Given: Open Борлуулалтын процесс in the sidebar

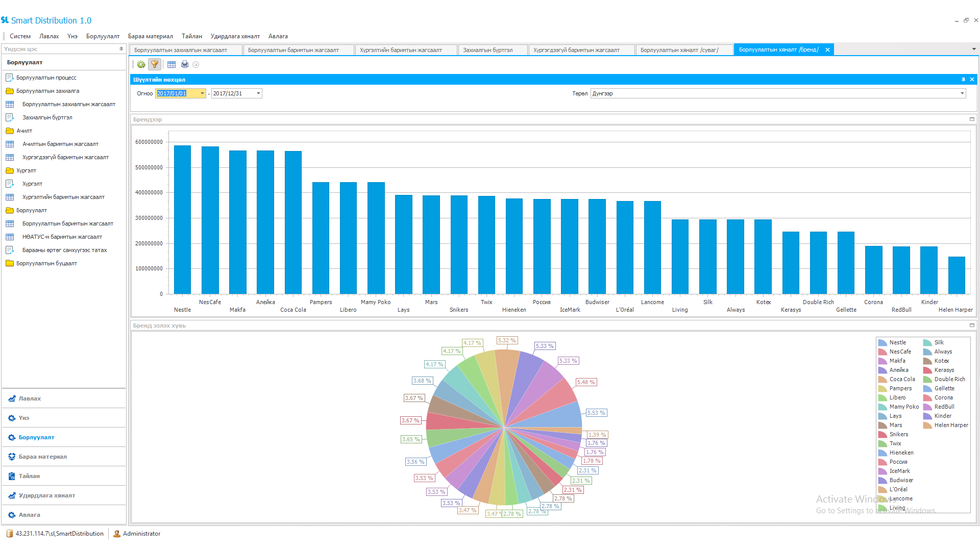Looking at the screenshot, I should (46, 78).
